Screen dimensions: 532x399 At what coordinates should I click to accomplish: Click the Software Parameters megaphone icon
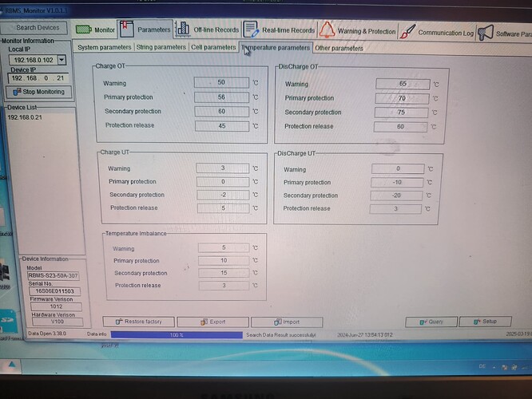[x=486, y=34]
